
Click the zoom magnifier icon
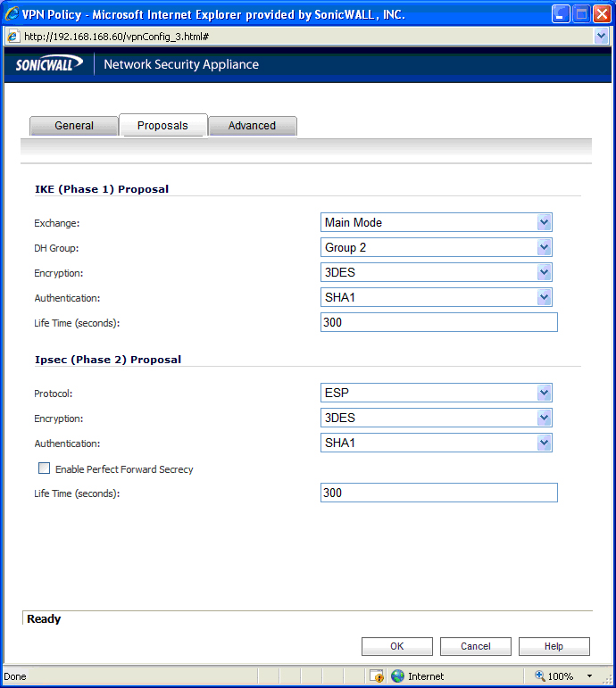[x=539, y=676]
